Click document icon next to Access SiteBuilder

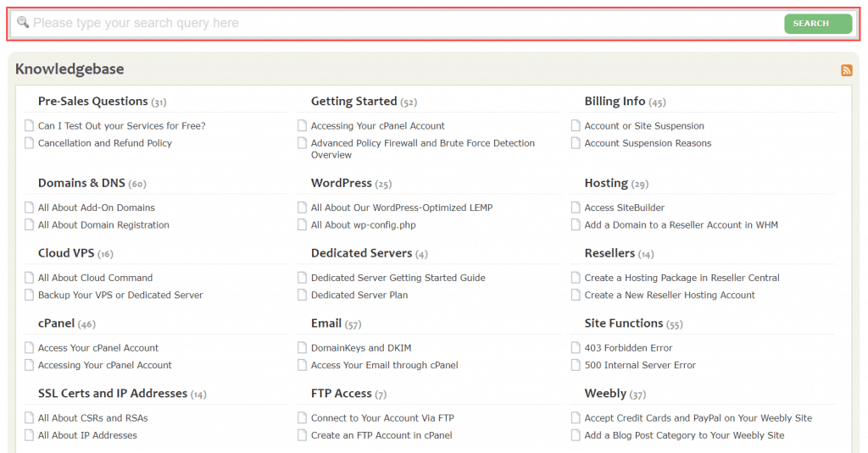(x=576, y=207)
